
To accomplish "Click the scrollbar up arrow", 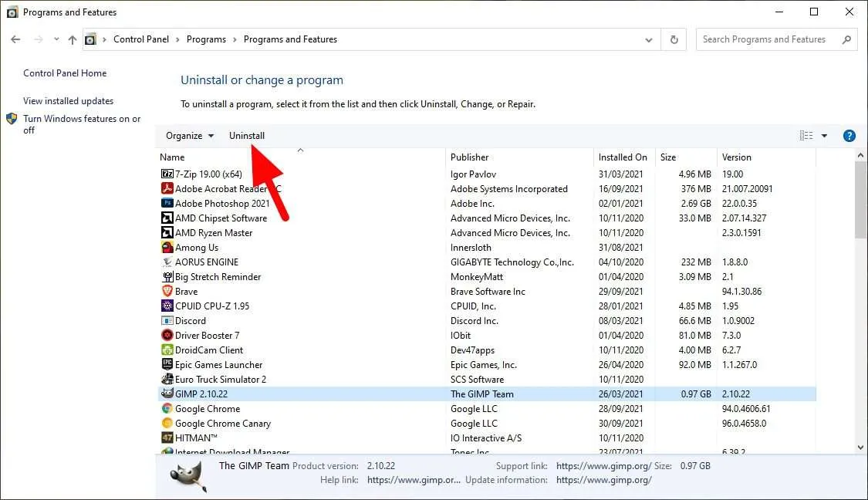I will coord(860,156).
